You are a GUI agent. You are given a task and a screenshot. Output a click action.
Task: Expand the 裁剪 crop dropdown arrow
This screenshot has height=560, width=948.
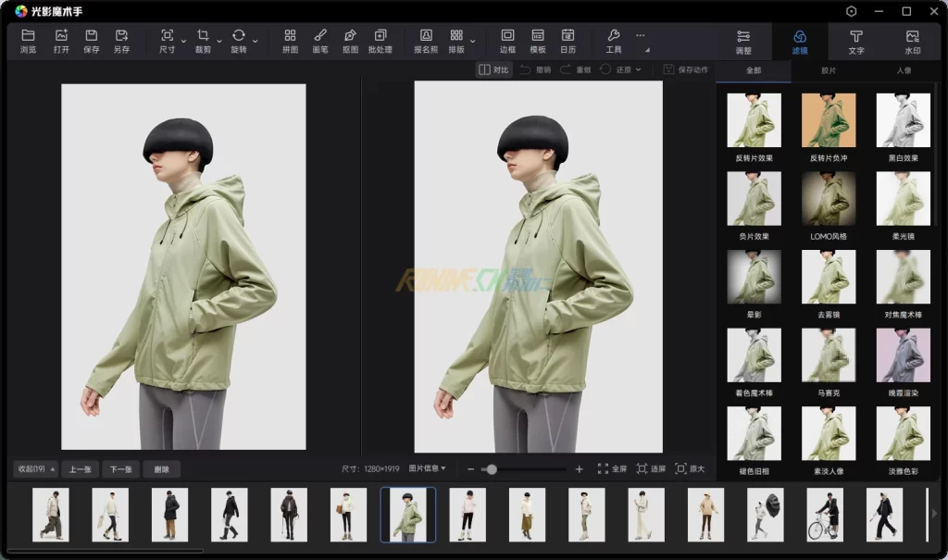tap(219, 41)
